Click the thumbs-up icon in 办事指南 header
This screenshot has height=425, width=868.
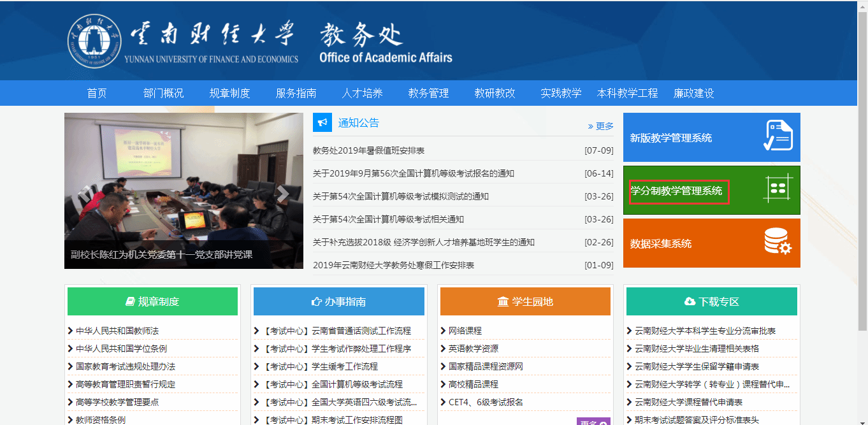[x=316, y=301]
